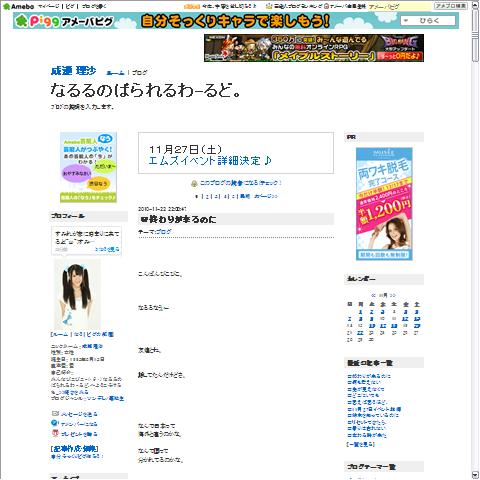
Task: Click the メッセージを送る link
Action: [79, 414]
